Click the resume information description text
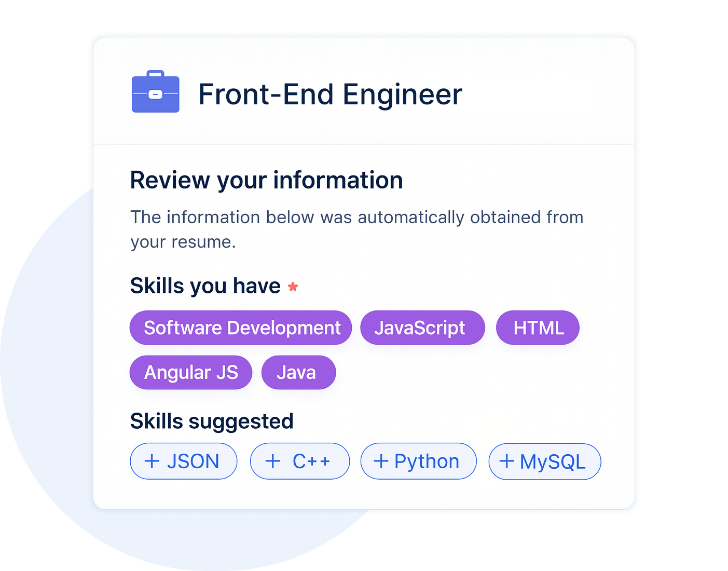Screen dimensions: 728x571 (356, 229)
